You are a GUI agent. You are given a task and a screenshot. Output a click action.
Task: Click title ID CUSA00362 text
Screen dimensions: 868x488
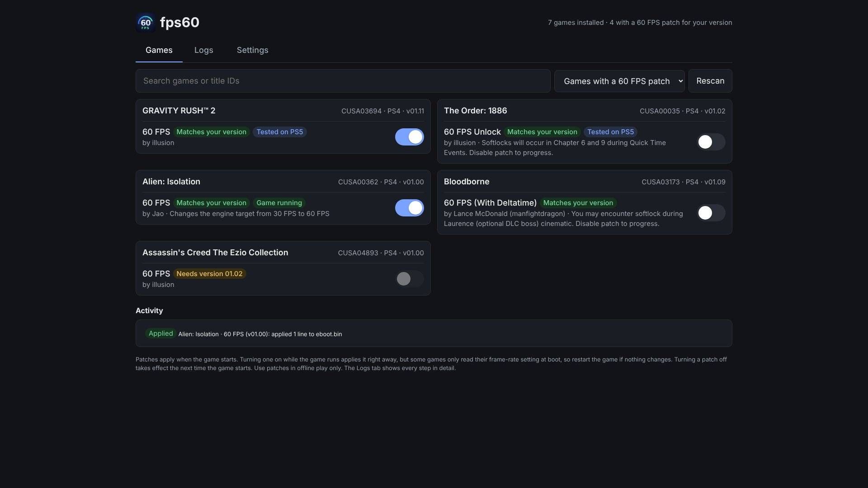[x=358, y=182]
